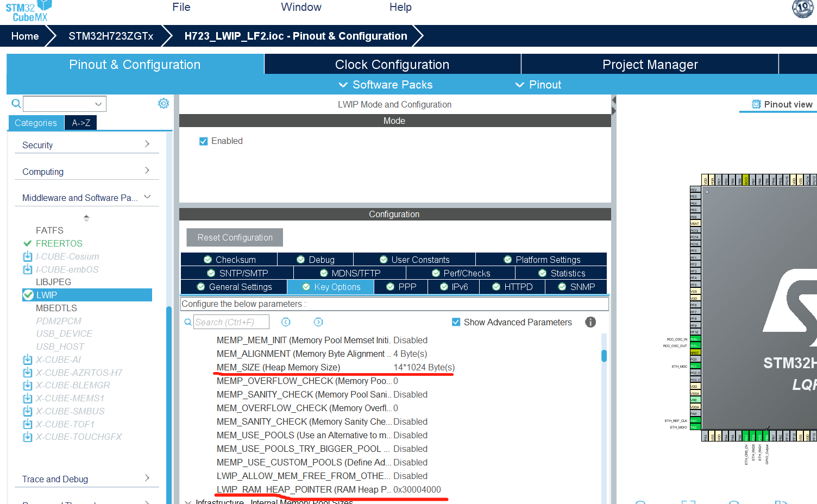Select the Categories tab

[x=36, y=123]
